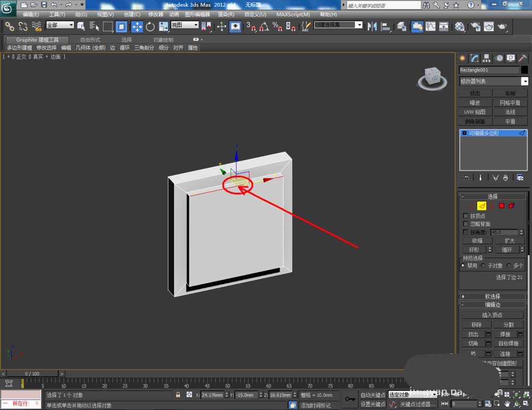The image size is (532, 410).
Task: Click the Unlink Selection icon
Action: [x=23, y=27]
